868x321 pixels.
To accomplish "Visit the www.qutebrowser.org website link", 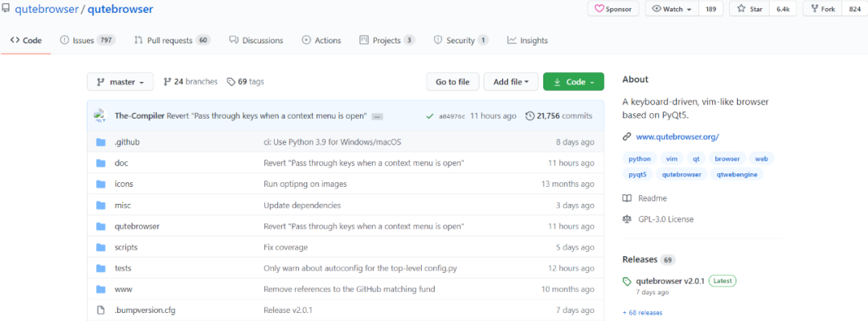I will tap(677, 136).
